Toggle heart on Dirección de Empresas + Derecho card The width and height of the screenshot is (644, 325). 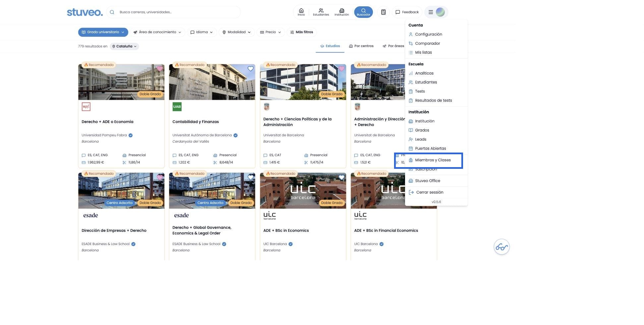point(159,177)
